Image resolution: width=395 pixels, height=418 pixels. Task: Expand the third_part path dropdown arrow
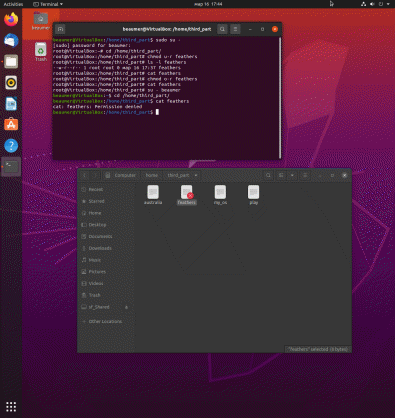pos(196,175)
